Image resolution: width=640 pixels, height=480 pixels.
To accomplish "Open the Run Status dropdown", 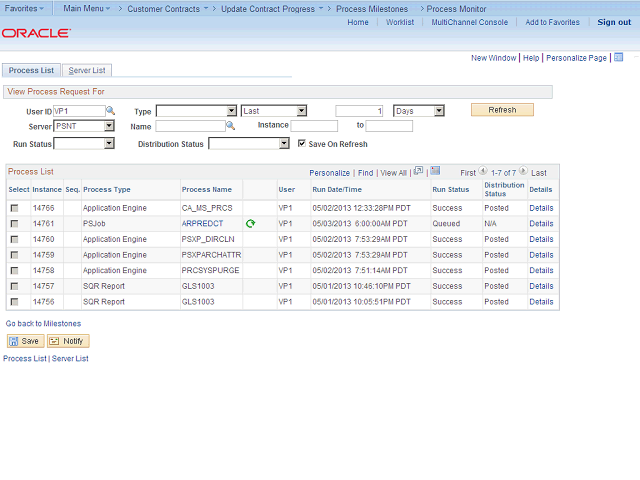I will pos(82,144).
